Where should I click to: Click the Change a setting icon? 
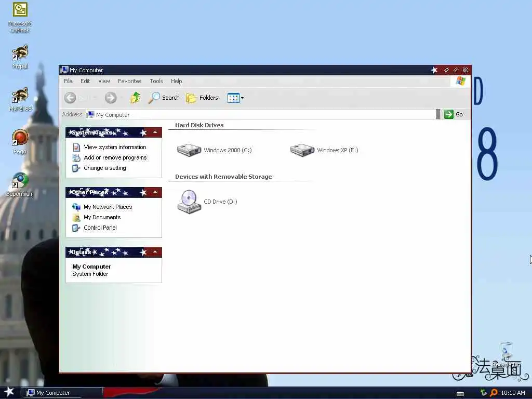(76, 168)
